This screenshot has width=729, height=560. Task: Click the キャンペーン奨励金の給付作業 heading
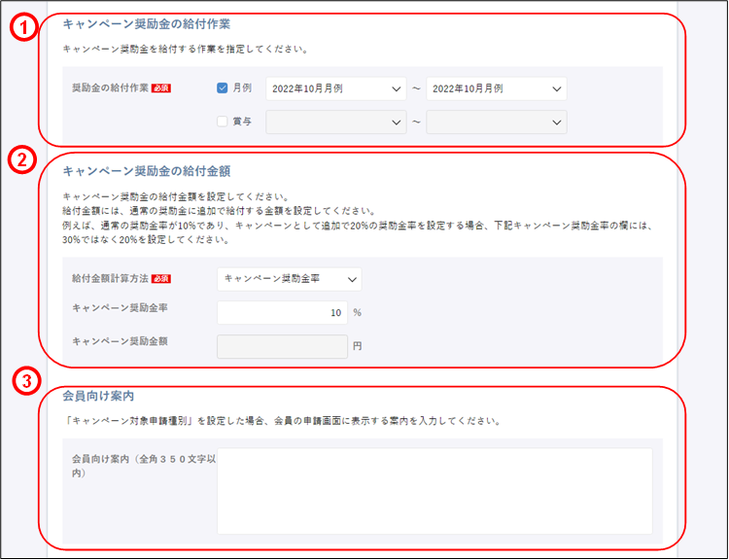click(147, 24)
